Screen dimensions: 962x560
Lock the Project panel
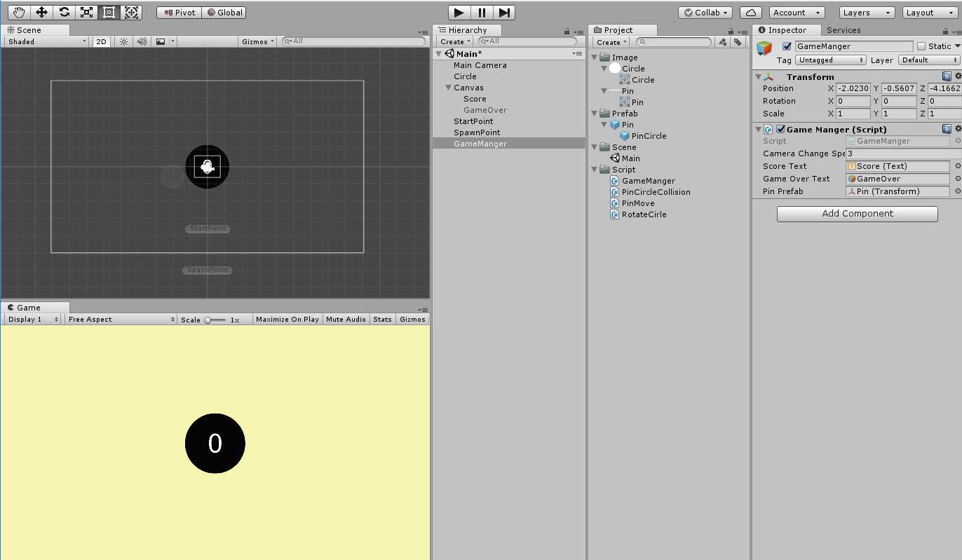coord(730,31)
